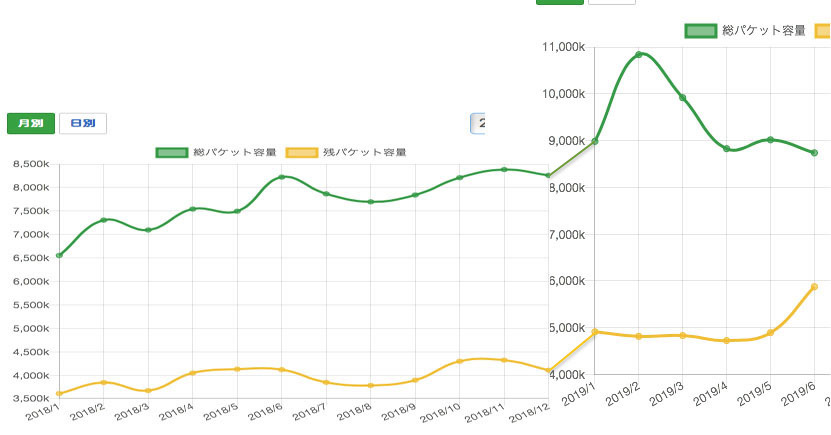Image resolution: width=831 pixels, height=435 pixels.
Task: Select green data point for 2019/3
Action: tap(683, 97)
